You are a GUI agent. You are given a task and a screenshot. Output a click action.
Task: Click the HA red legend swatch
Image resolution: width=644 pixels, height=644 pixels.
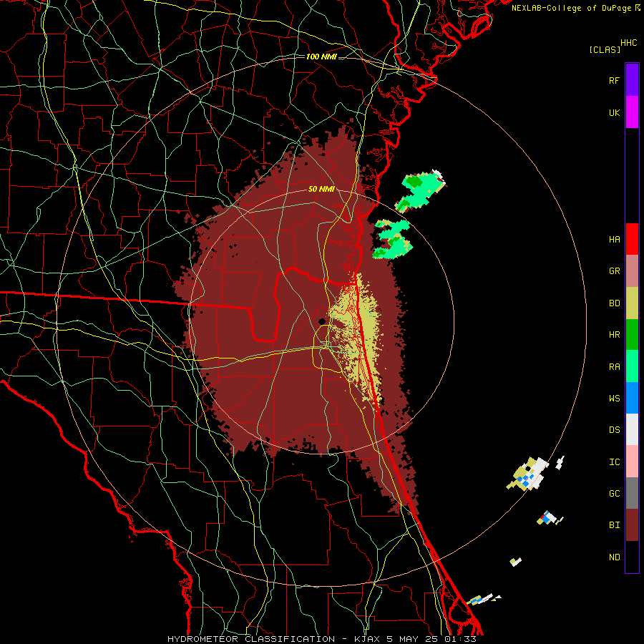pos(632,239)
